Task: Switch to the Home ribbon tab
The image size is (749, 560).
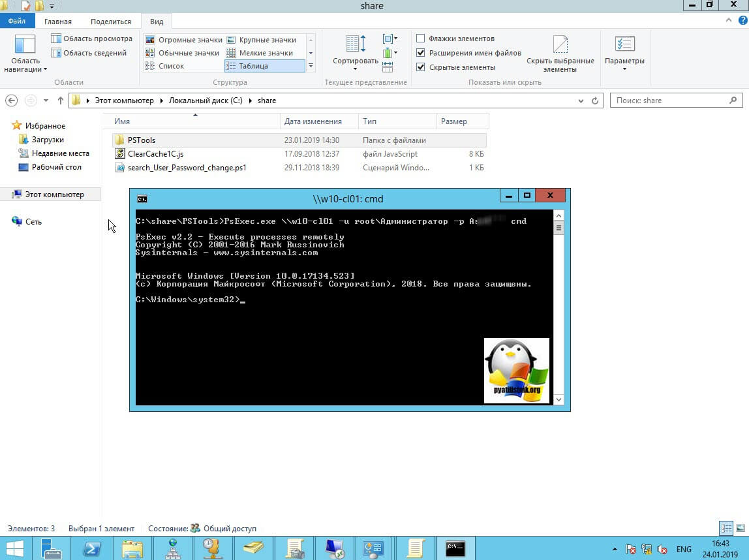Action: click(x=58, y=22)
